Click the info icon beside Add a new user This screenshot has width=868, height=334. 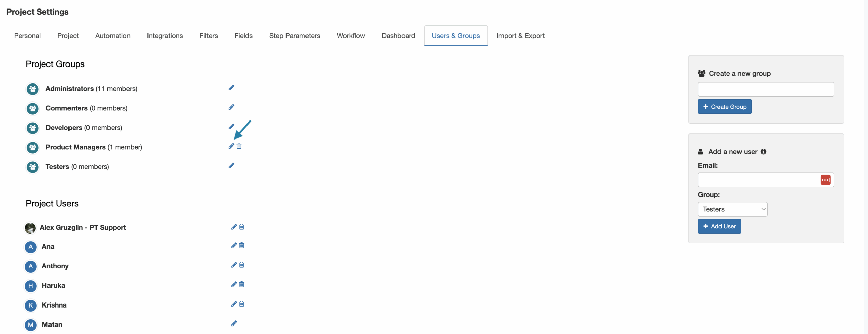tap(763, 152)
